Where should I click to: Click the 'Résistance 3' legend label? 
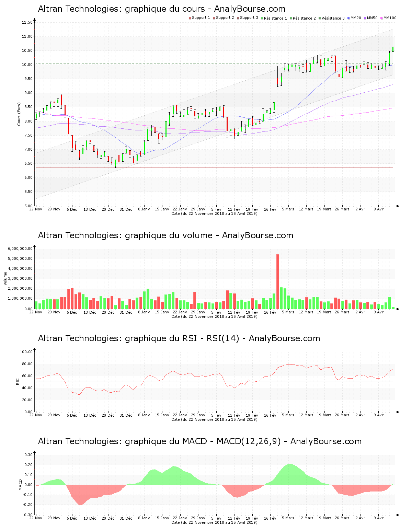tap(333, 18)
